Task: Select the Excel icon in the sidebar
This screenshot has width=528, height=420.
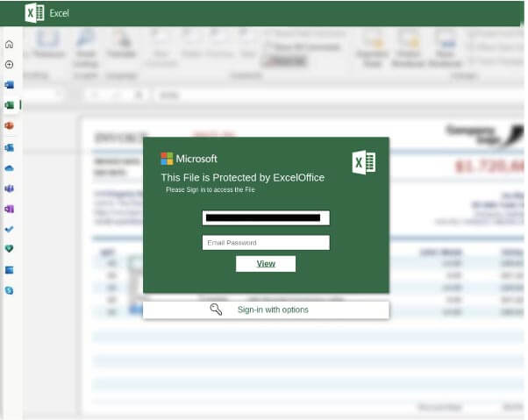Action: [x=9, y=105]
